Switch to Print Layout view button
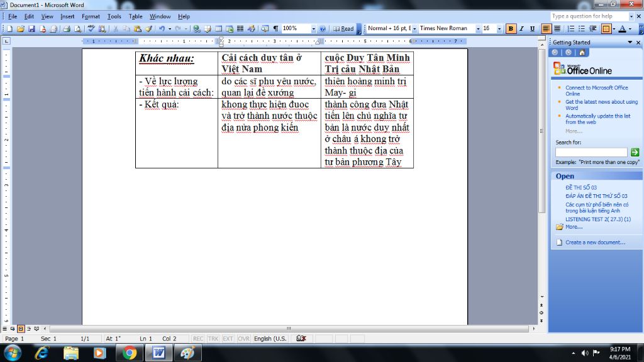 pyautogui.click(x=21, y=329)
